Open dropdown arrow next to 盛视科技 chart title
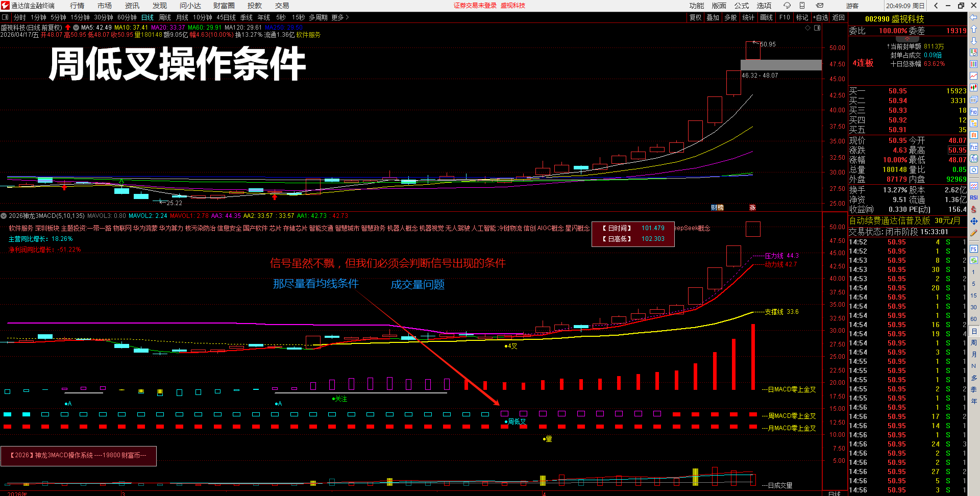The width and height of the screenshot is (980, 496). [76, 28]
